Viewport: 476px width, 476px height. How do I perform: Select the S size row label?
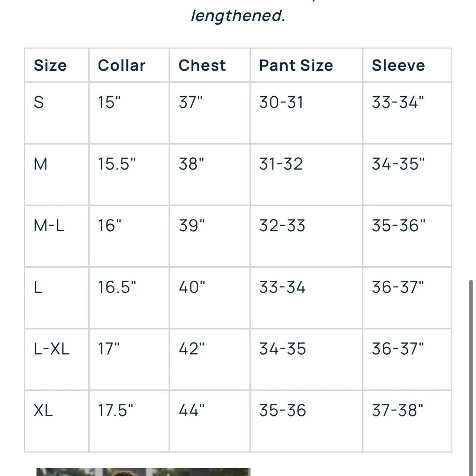coord(39,102)
